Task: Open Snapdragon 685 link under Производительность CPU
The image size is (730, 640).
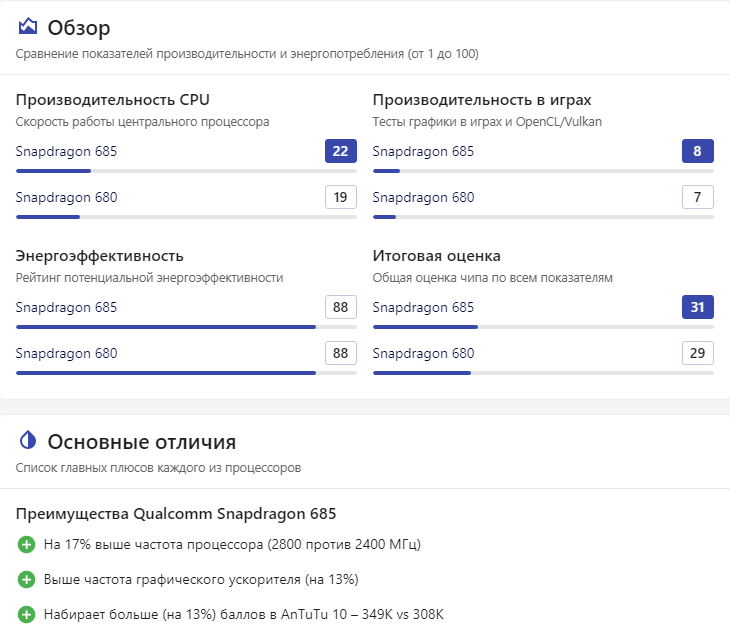Action: point(66,151)
